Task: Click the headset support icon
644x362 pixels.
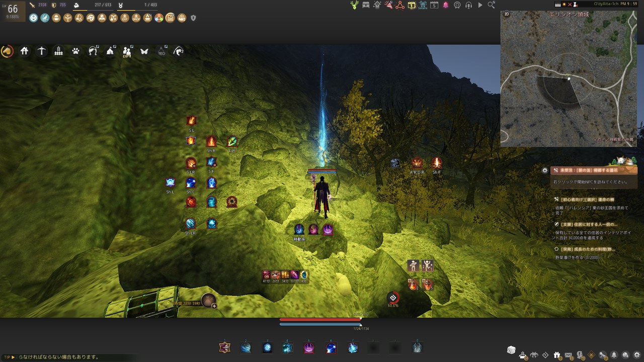Action: click(469, 5)
